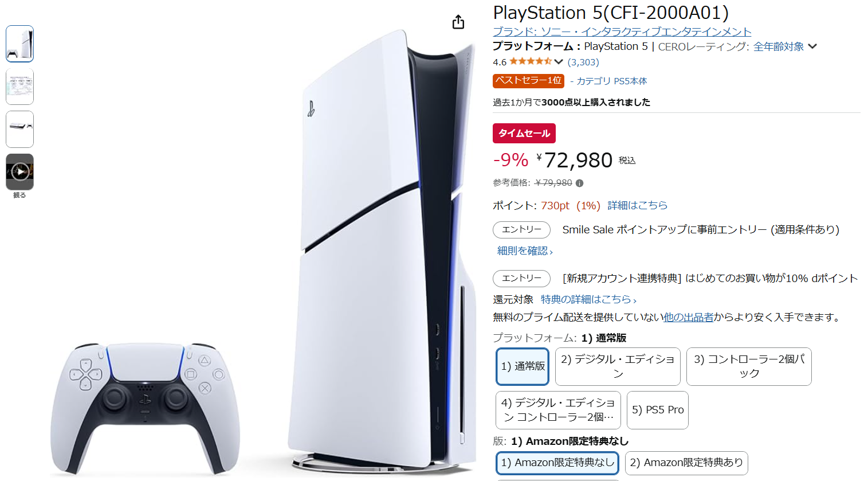Open the 3,303 reviews link
The image size is (868, 481).
click(583, 62)
